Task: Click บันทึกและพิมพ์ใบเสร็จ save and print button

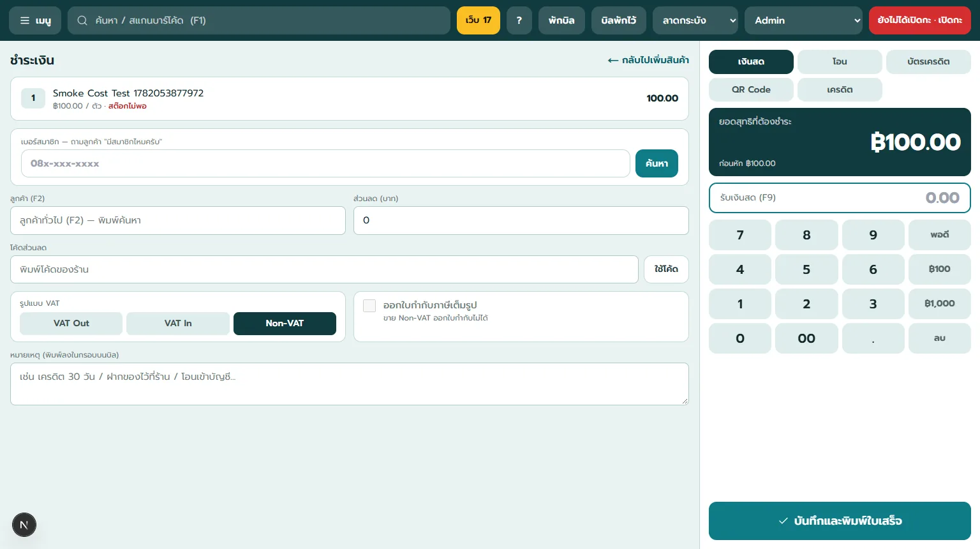Action: [x=840, y=521]
